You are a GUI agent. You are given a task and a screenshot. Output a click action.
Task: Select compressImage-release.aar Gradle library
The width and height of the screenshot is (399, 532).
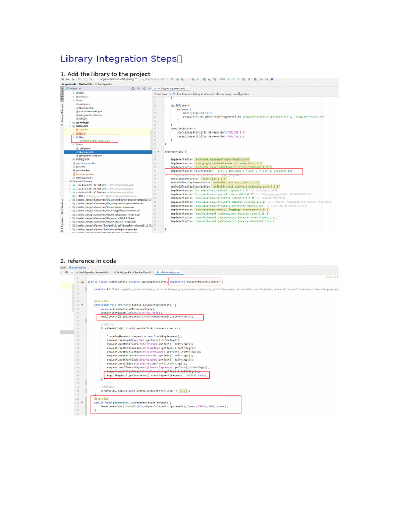(x=107, y=203)
